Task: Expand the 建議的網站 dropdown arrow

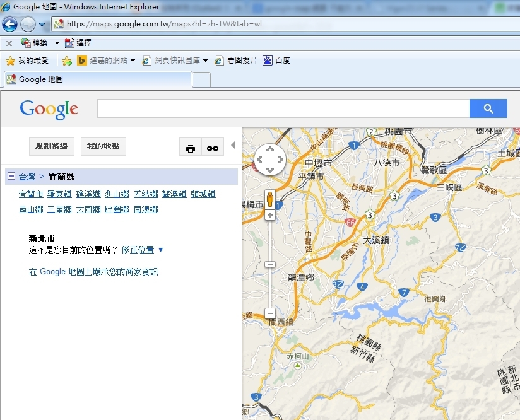Action: coord(133,61)
